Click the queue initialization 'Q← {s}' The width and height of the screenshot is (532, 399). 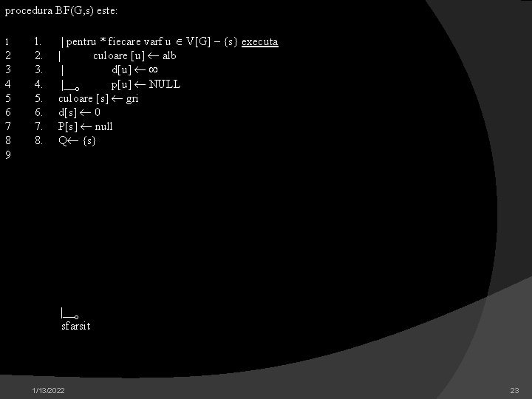coord(77,140)
